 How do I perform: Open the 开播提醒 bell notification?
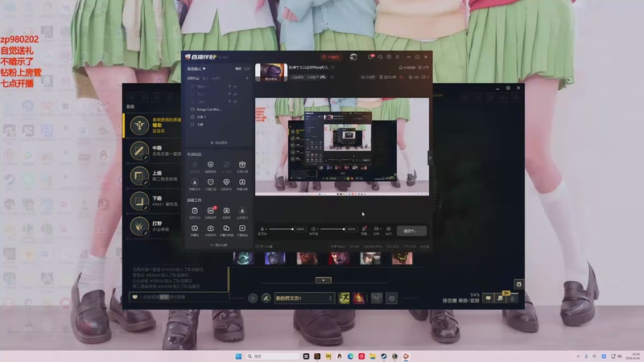[x=407, y=68]
